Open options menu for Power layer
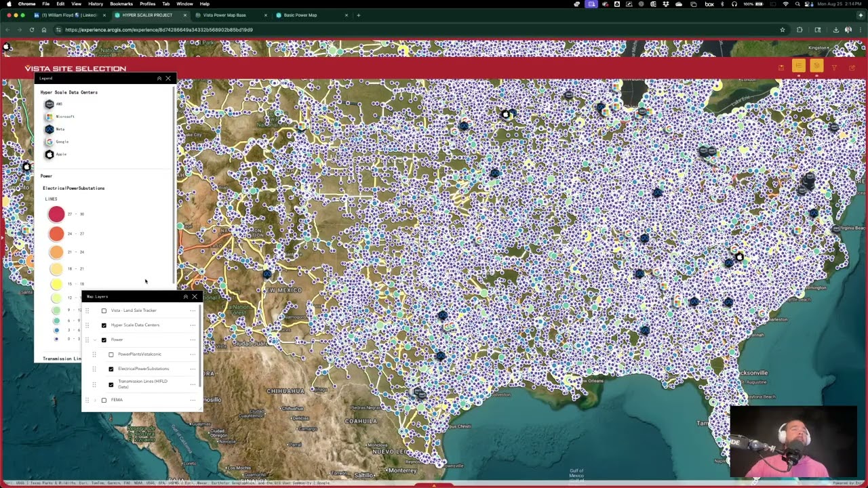 coord(193,340)
